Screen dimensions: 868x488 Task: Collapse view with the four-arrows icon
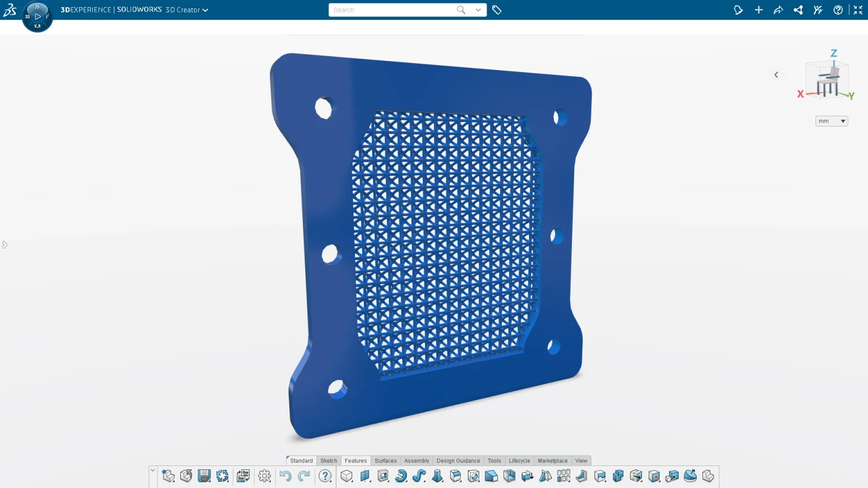858,10
